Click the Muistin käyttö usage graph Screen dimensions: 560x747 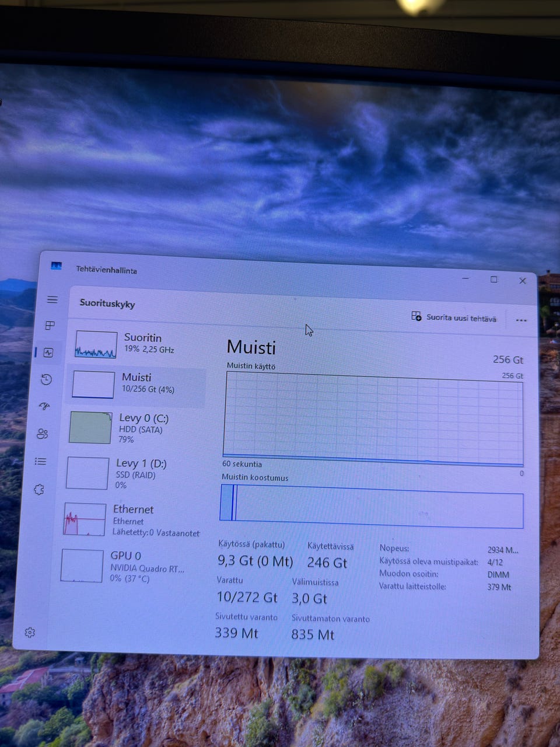pyautogui.click(x=373, y=418)
